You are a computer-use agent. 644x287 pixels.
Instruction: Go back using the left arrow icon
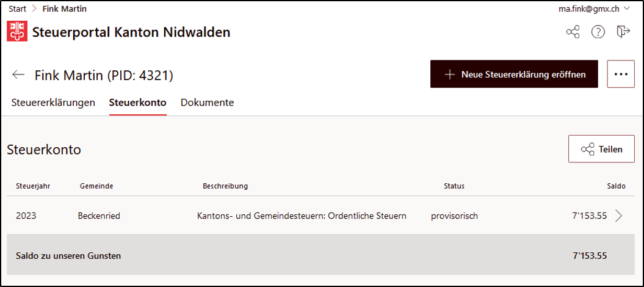(x=18, y=74)
